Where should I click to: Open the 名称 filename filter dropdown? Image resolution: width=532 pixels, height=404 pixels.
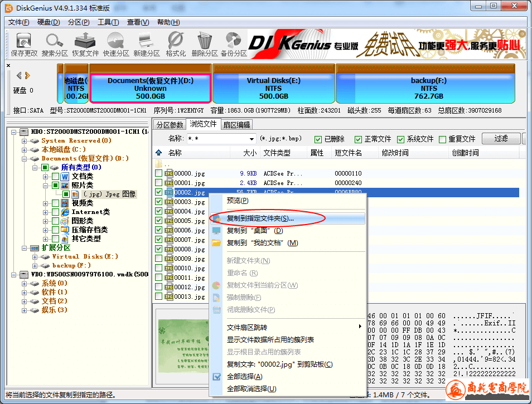[x=252, y=139]
